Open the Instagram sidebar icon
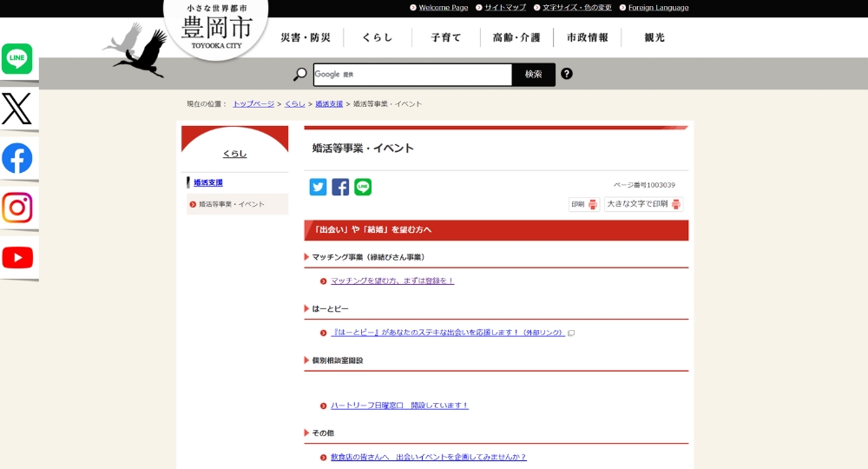Screen dimensions: 868x469 16,208
